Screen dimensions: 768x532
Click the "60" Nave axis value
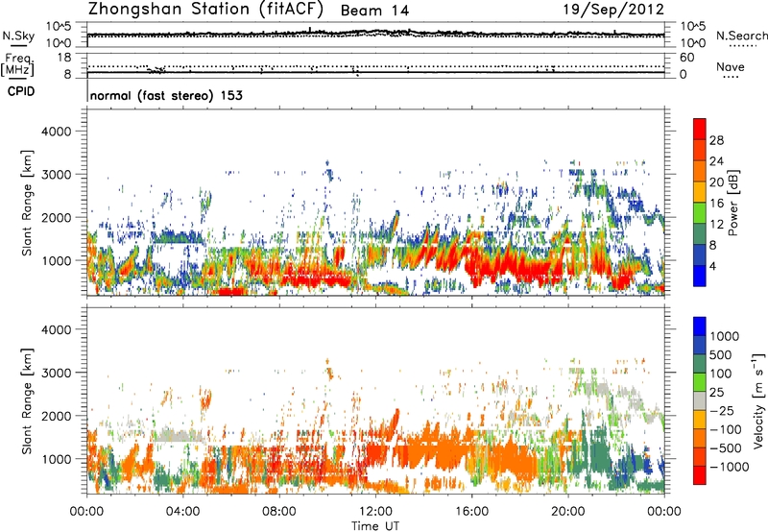pos(686,58)
